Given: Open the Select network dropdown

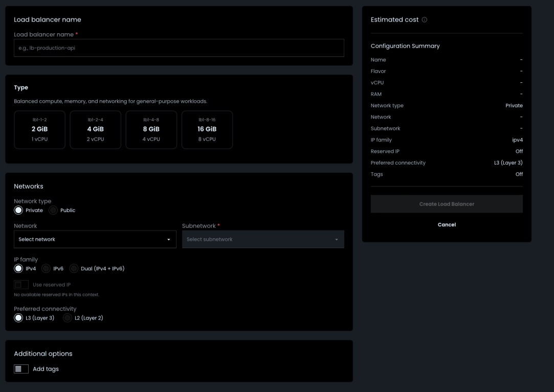Looking at the screenshot, I should [95, 238].
